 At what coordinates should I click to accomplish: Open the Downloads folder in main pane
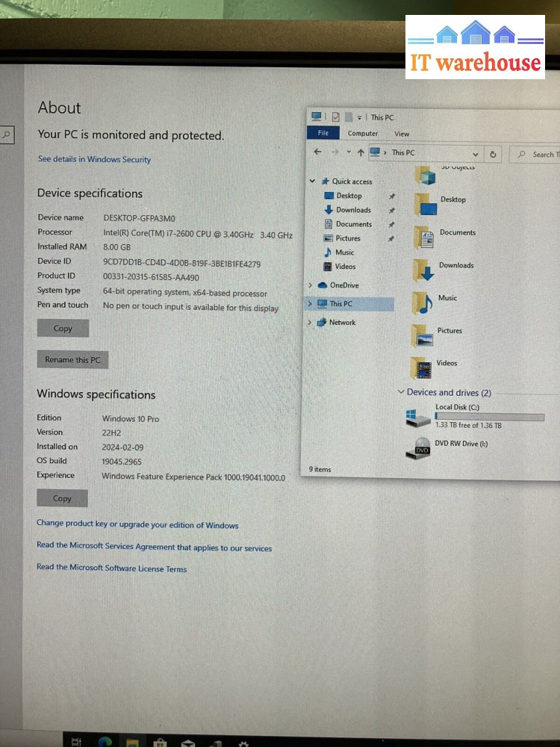click(x=423, y=270)
